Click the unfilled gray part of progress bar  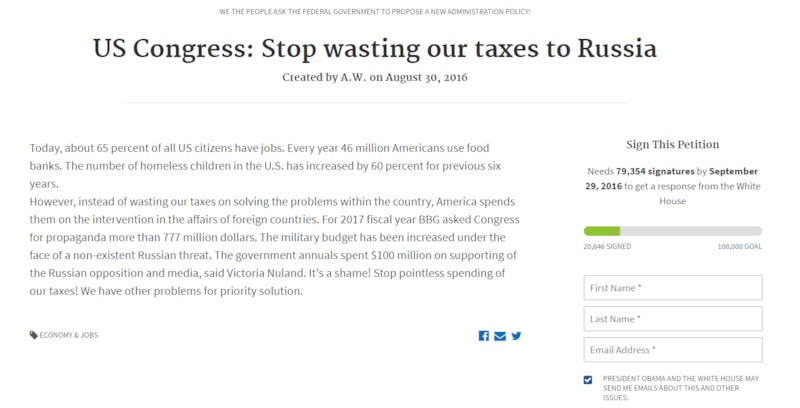point(690,231)
